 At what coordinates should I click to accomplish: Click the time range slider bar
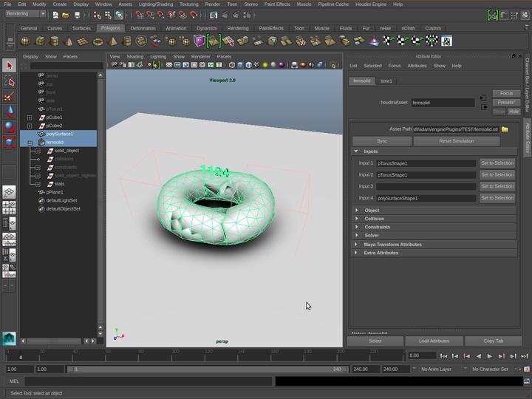[x=207, y=369]
